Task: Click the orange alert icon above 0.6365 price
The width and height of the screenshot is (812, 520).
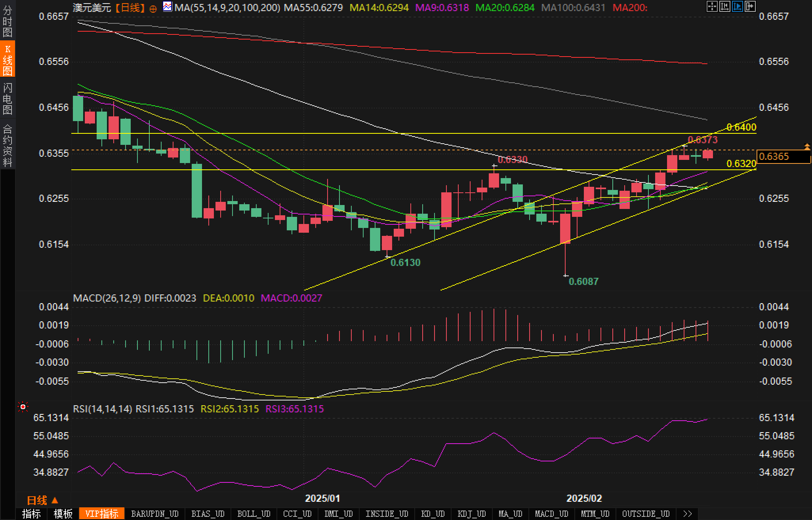Action: pos(807,147)
